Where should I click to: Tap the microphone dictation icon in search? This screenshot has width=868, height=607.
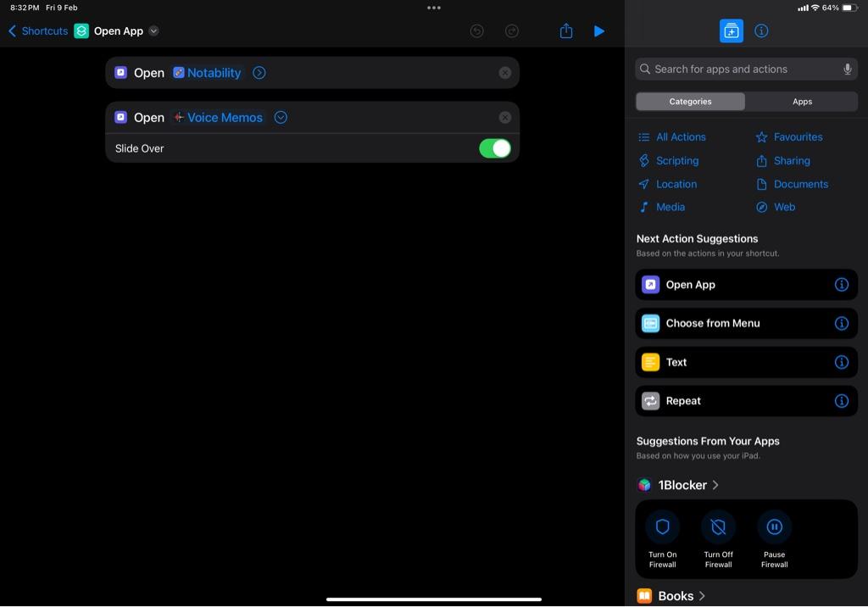[x=847, y=70]
